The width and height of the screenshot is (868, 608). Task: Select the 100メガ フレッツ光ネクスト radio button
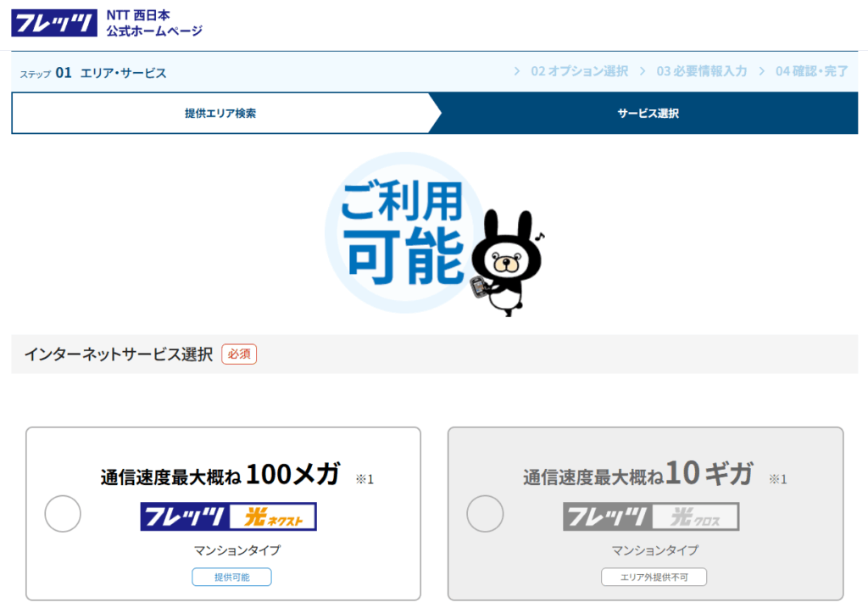63,514
